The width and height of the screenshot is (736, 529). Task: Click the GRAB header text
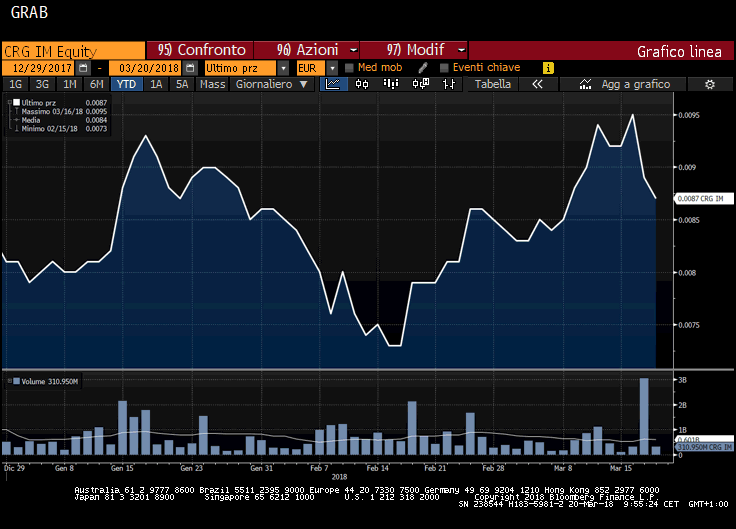(29, 12)
